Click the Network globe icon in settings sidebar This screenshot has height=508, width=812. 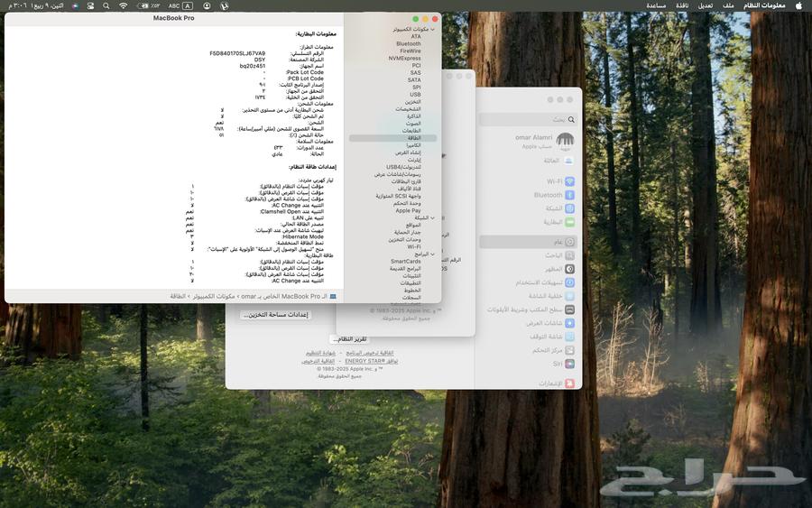click(x=569, y=208)
